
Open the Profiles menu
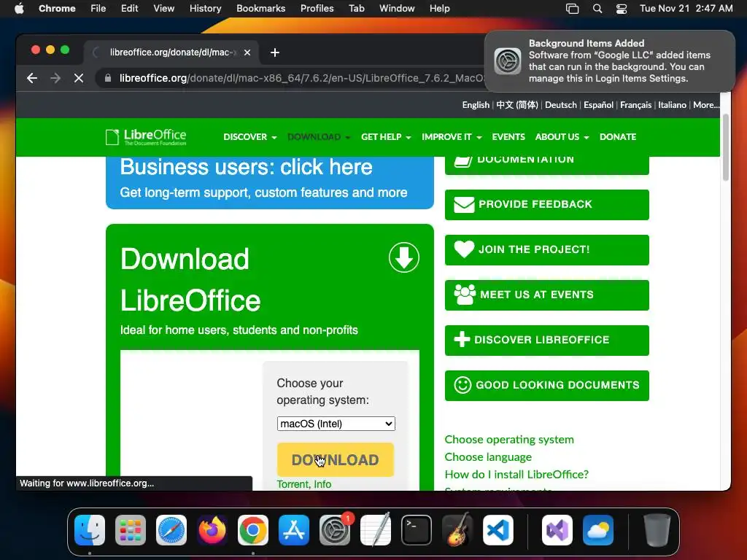pyautogui.click(x=317, y=8)
